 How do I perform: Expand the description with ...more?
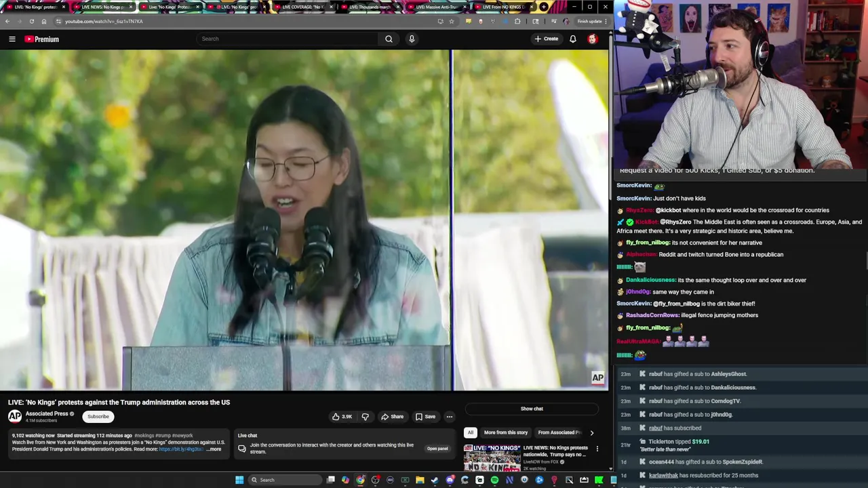(214, 449)
